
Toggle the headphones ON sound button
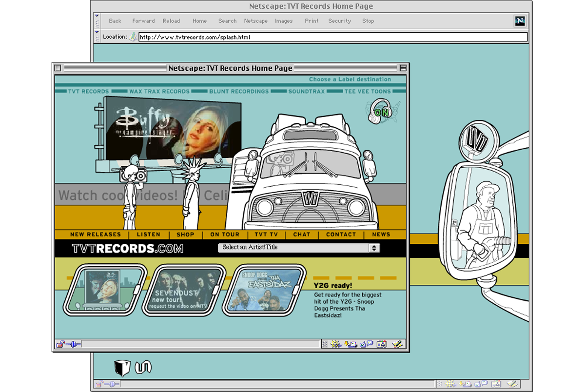[381, 112]
